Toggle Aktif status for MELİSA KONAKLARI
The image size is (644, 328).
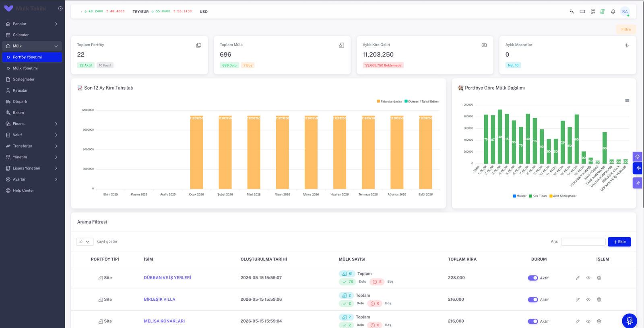pyautogui.click(x=533, y=321)
